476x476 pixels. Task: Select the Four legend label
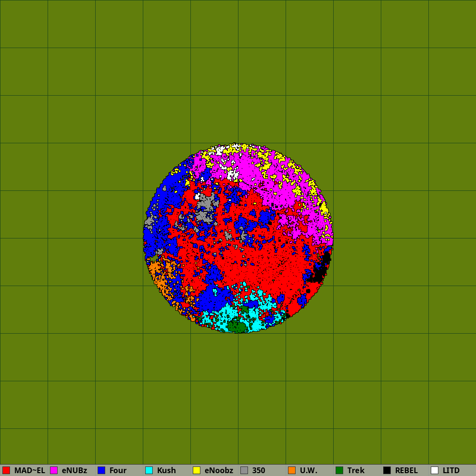(x=118, y=470)
